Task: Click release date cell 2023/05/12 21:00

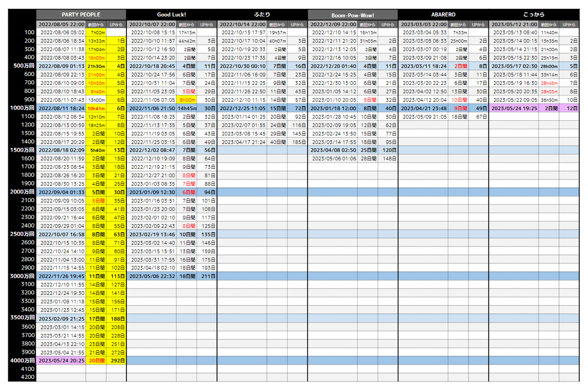Action: 514,24
